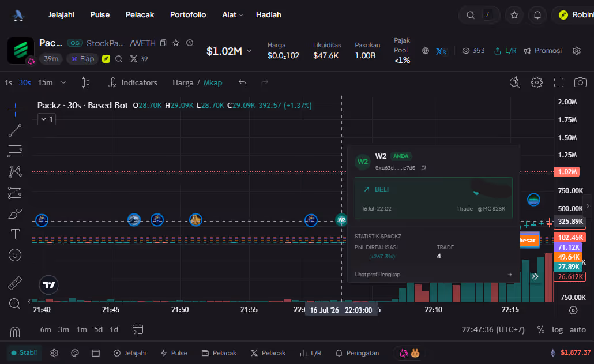Open the notifications bell
The image size is (594, 364).
pos(537,15)
